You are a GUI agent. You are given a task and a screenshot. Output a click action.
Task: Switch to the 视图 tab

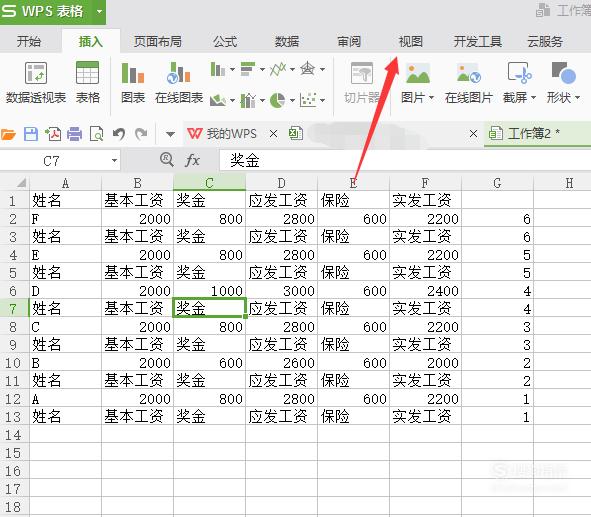pos(410,41)
